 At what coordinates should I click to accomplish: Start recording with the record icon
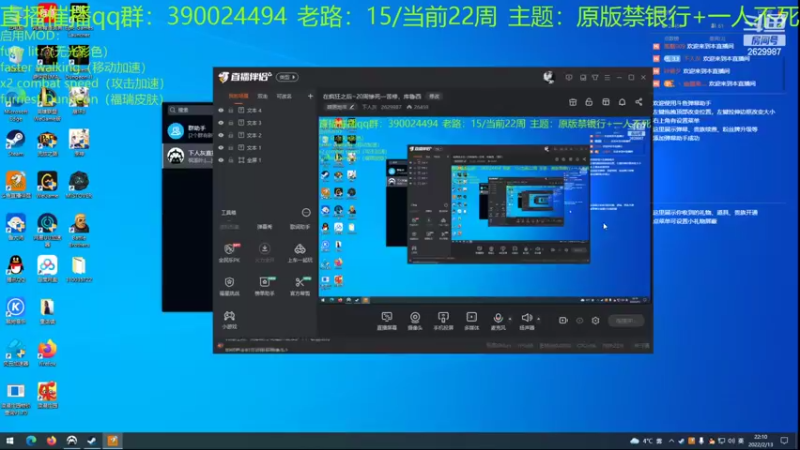pos(563,320)
